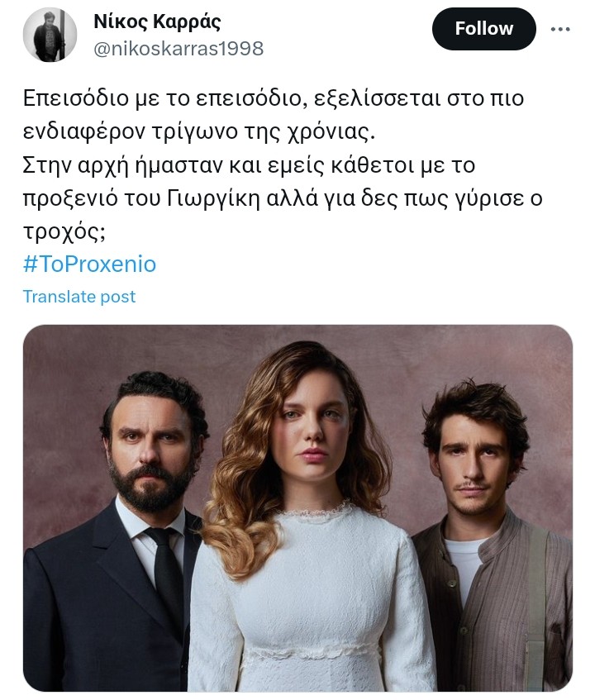595x700 pixels.
Task: Translate post to English
Action: tap(79, 297)
